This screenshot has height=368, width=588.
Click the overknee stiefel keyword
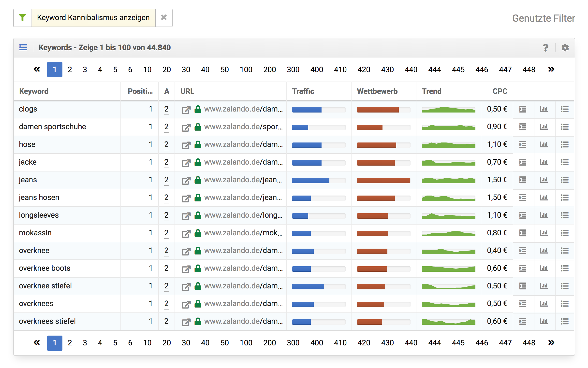(x=45, y=286)
